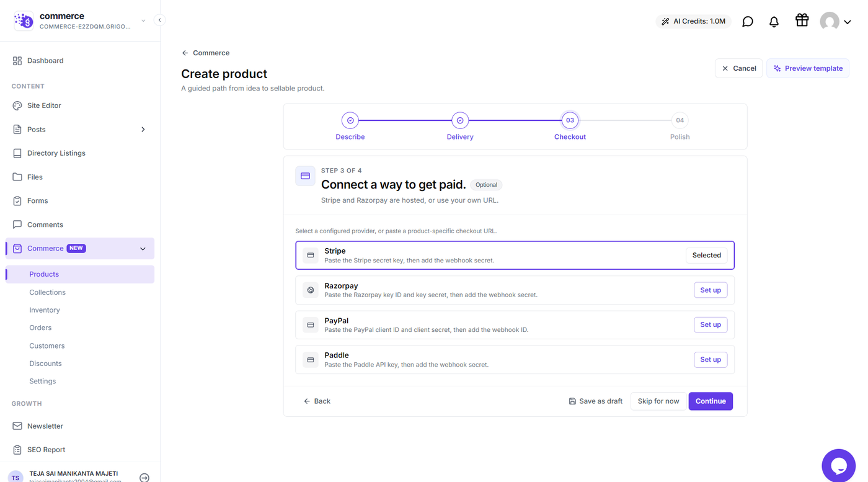868x482 pixels.
Task: Click AI Credits wand badge
Action: click(x=693, y=21)
